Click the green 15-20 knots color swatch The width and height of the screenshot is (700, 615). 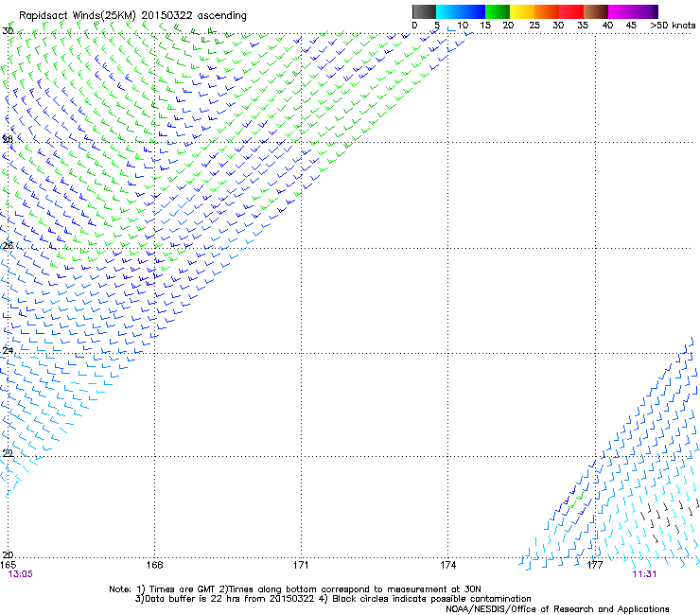point(498,11)
